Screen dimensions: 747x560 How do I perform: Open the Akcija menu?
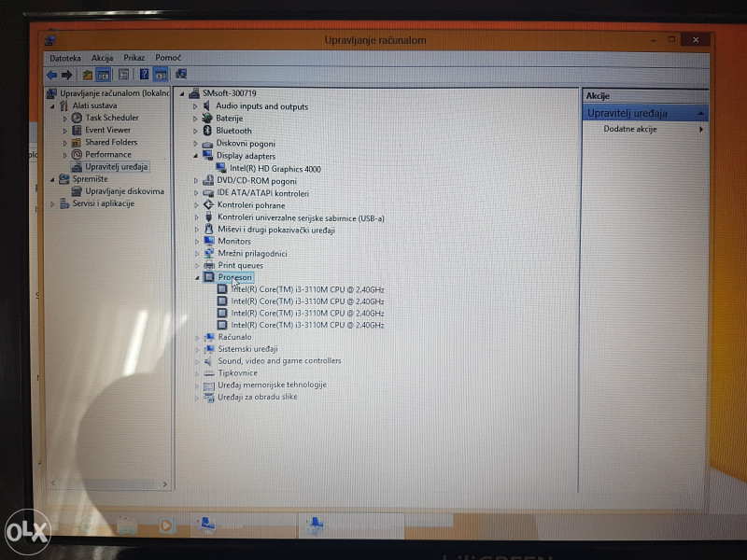pyautogui.click(x=102, y=58)
